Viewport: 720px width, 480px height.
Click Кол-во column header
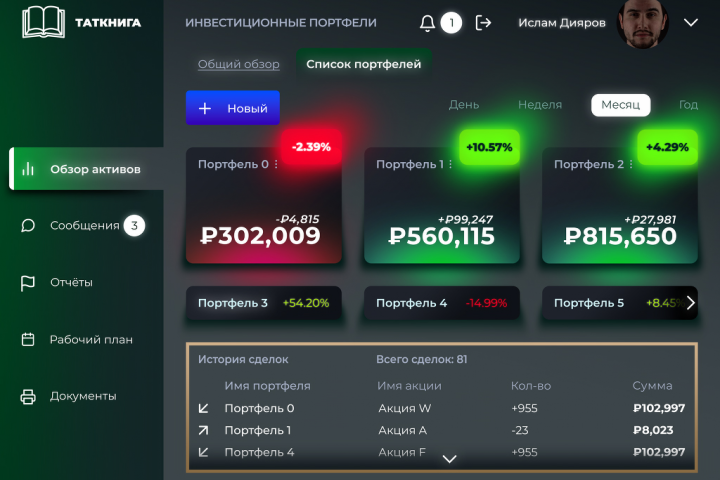pos(531,386)
